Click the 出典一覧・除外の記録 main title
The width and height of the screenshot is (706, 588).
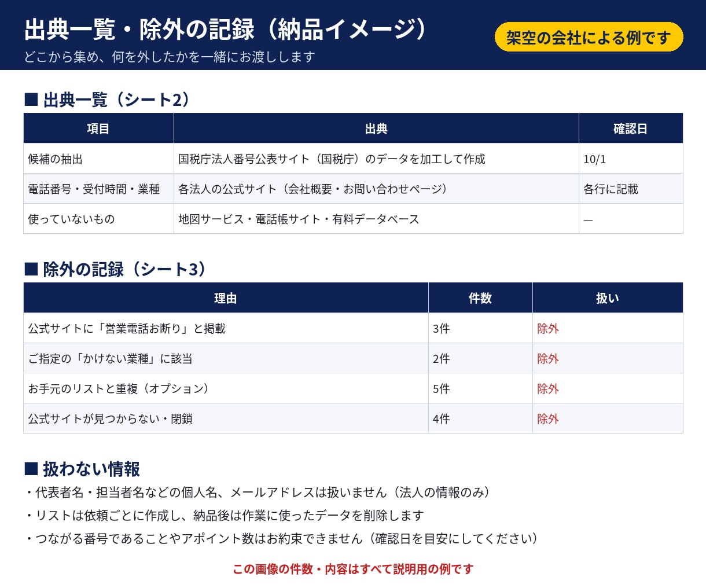pyautogui.click(x=226, y=29)
